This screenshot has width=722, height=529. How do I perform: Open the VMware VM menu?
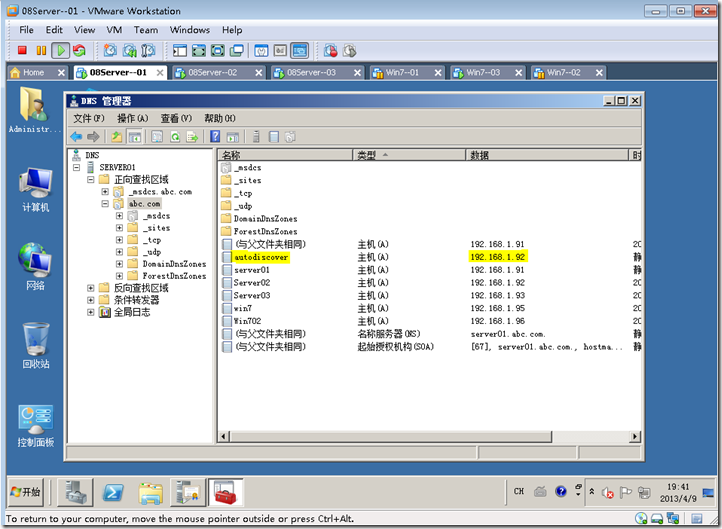114,30
